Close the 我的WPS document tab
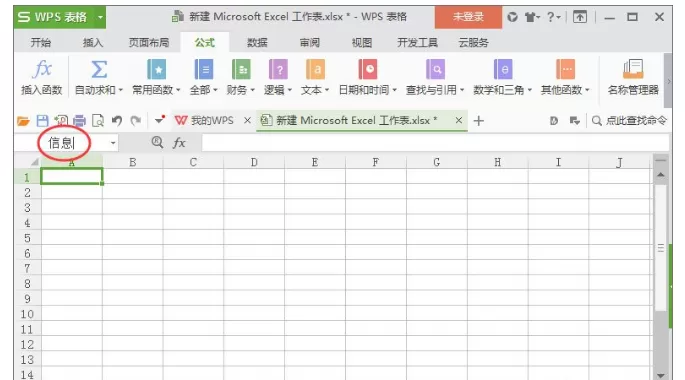Image resolution: width=685 pixels, height=380 pixels. (x=247, y=121)
